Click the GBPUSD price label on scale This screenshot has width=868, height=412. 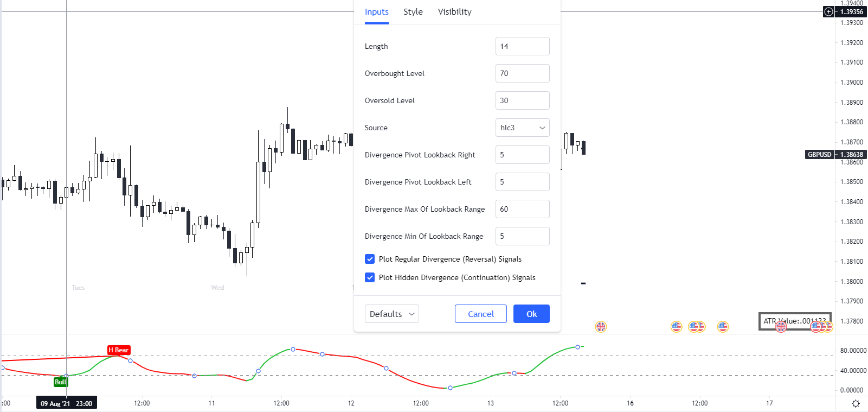click(x=819, y=155)
